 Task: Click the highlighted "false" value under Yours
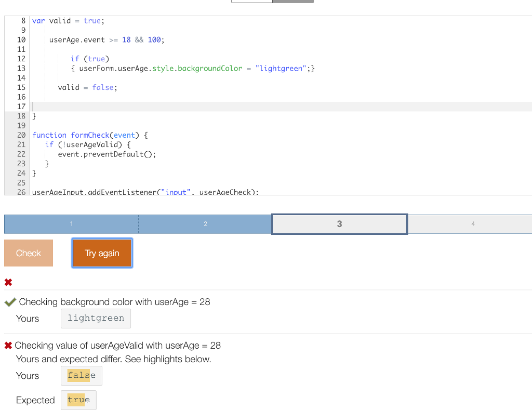tap(81, 375)
